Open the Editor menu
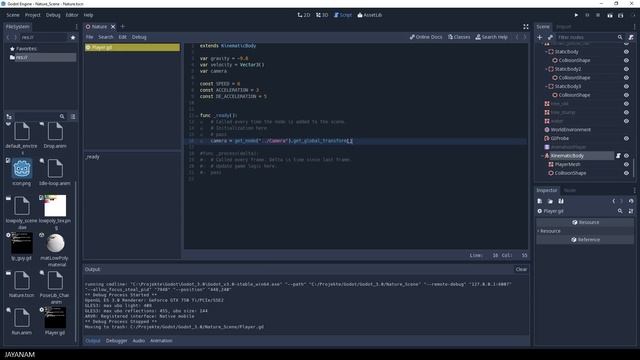640x360 pixels. 72,15
